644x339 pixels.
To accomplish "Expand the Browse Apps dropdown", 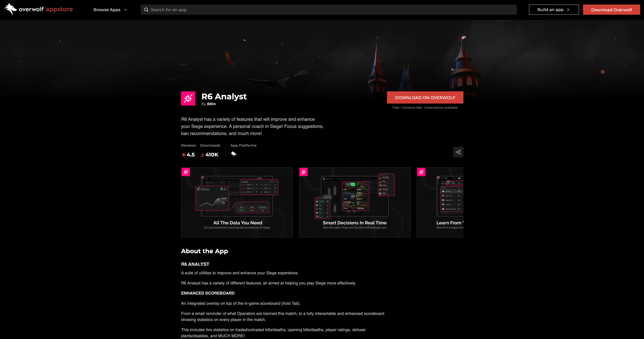I will 107,10.
